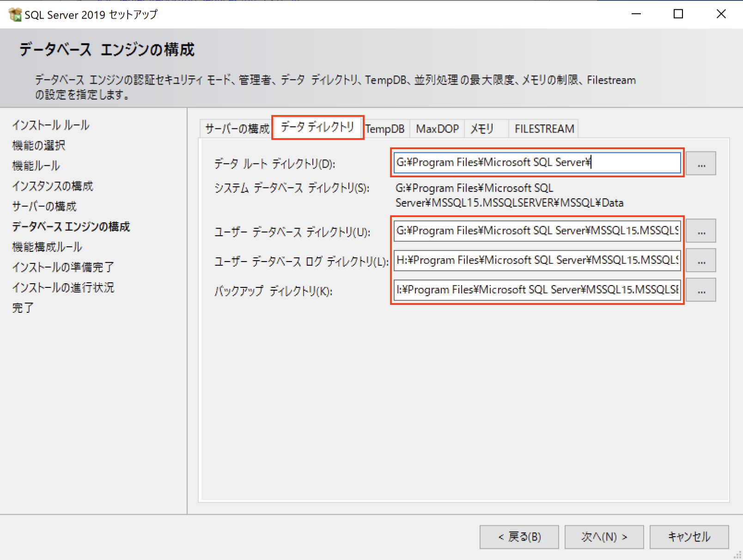Viewport: 743px width, 560px height.
Task: Click the キャンセル button
Action: pos(688,536)
